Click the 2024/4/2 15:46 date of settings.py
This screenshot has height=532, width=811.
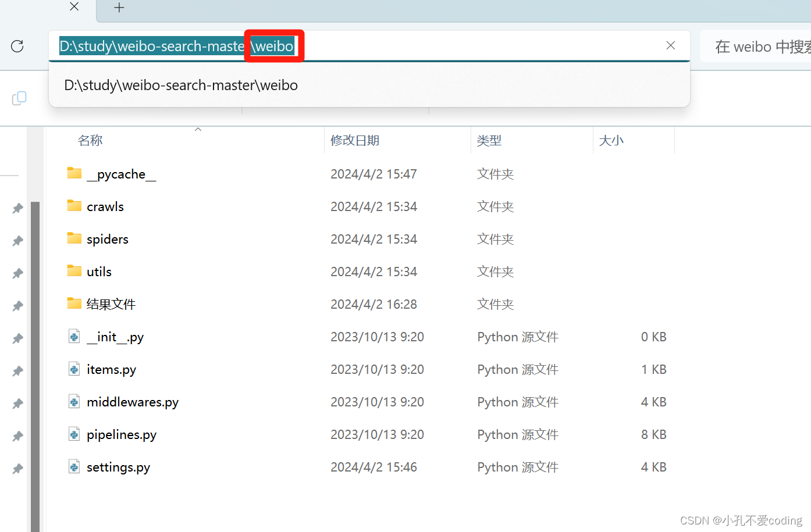click(374, 467)
